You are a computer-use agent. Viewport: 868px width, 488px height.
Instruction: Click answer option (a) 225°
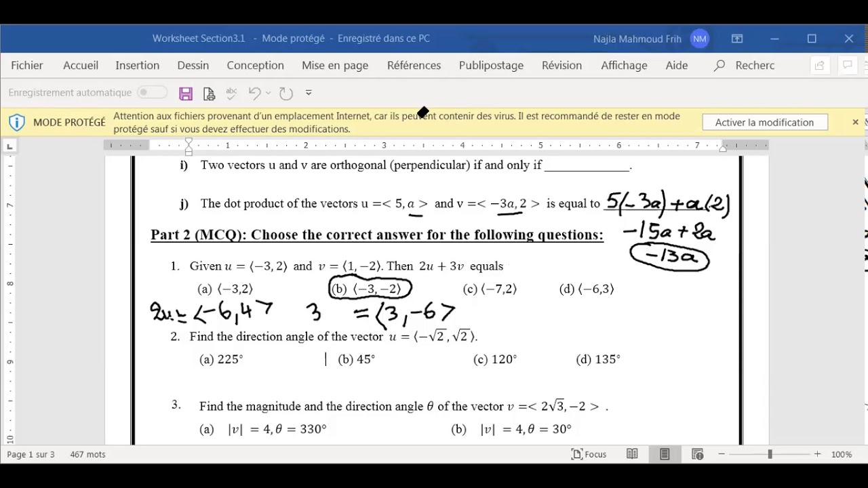pos(221,360)
